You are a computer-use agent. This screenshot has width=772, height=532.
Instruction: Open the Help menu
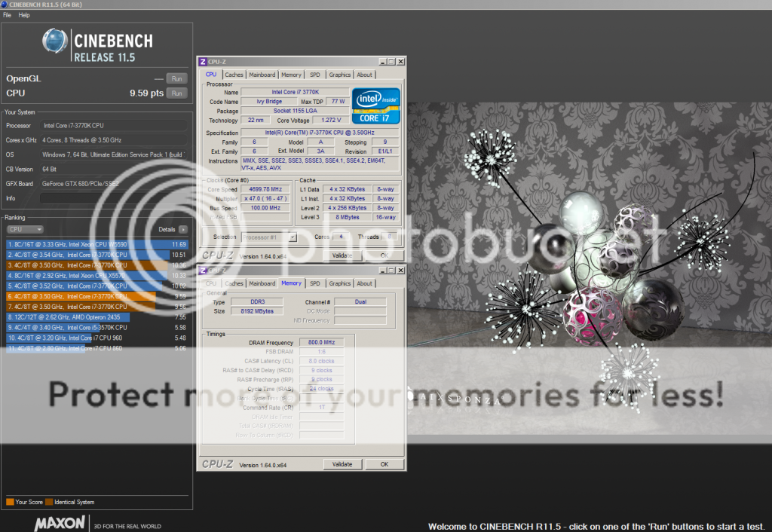click(24, 15)
